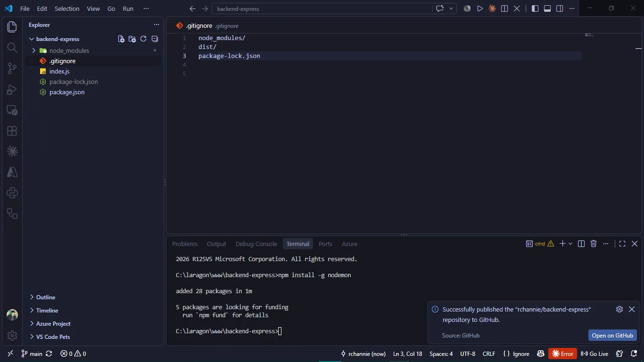Go forward using the right arrow
The height and width of the screenshot is (362, 644).
[x=205, y=8]
